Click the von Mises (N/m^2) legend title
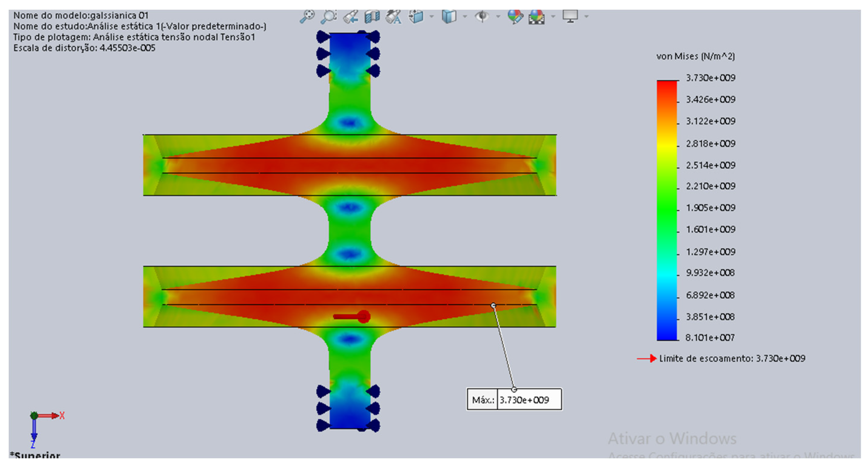Viewport: 868px width, 464px height. click(695, 56)
